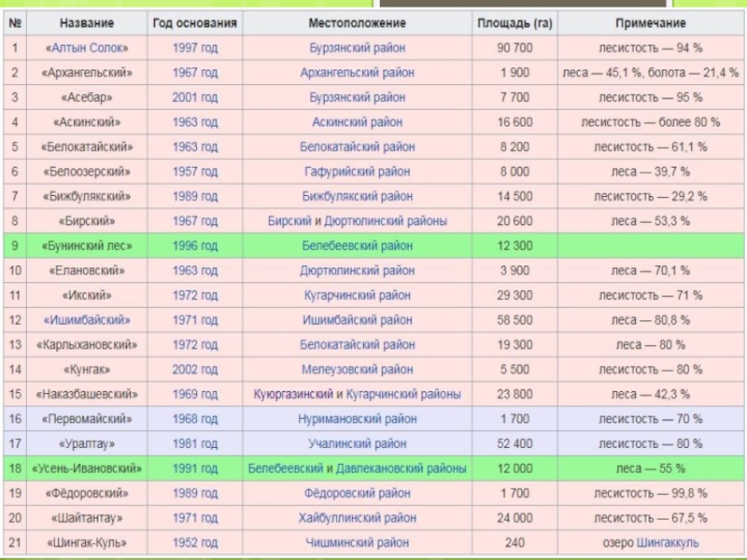Click the «Асебар» name cell

click(x=87, y=98)
